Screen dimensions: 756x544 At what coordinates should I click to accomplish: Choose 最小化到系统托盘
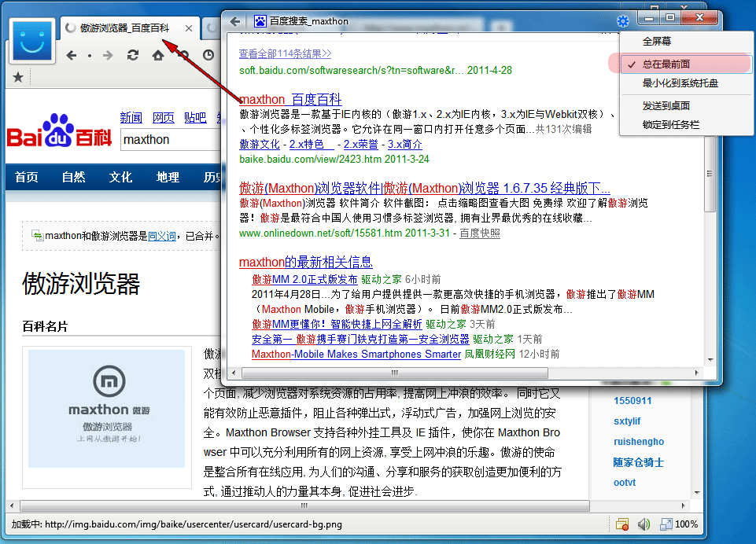(680, 83)
